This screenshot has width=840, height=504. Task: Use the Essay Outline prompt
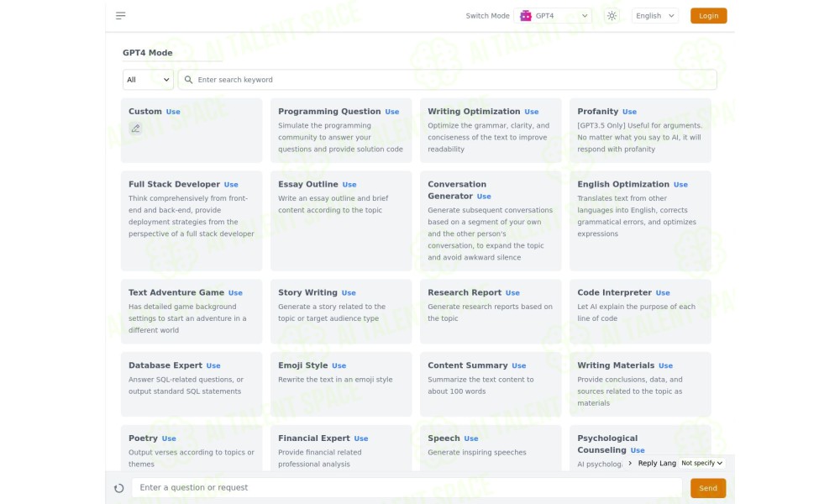pyautogui.click(x=349, y=184)
